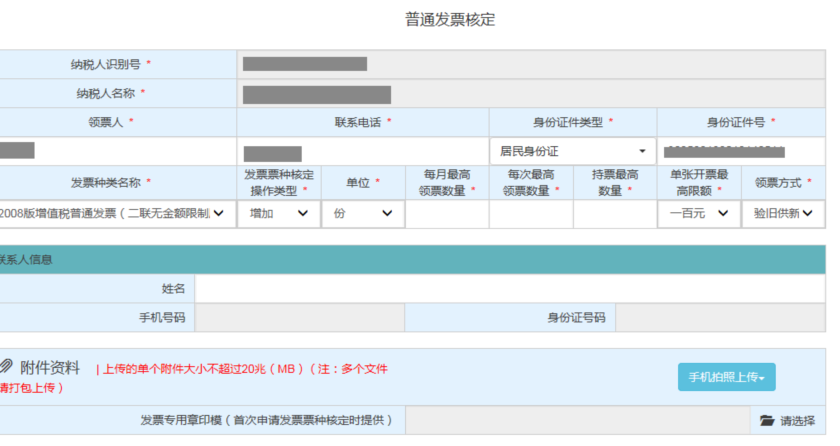
Task: Click the 发票专用章印模 attachment field
Action: (577, 421)
